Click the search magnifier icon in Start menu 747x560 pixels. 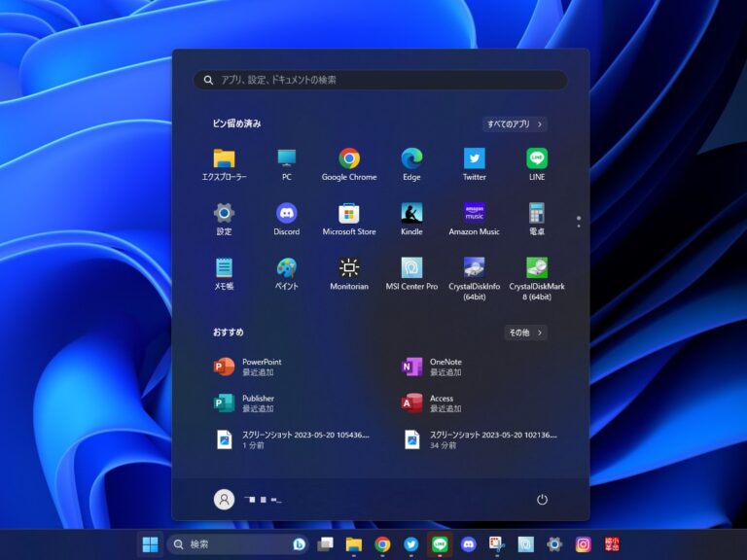pyautogui.click(x=208, y=80)
